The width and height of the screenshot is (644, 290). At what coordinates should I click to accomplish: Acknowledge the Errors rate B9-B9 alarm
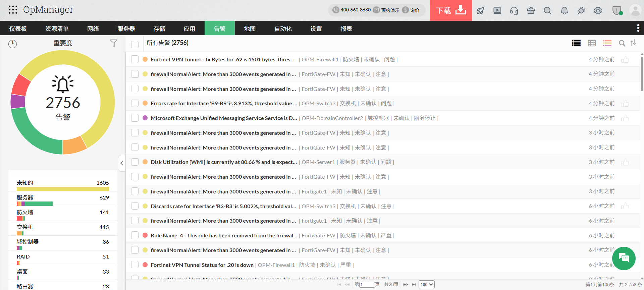coord(625,104)
